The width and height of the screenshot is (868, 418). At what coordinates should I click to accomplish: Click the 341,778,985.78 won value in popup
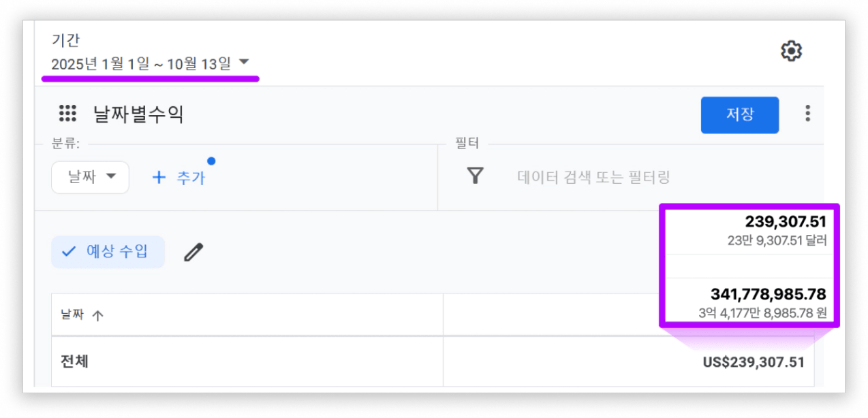point(768,294)
